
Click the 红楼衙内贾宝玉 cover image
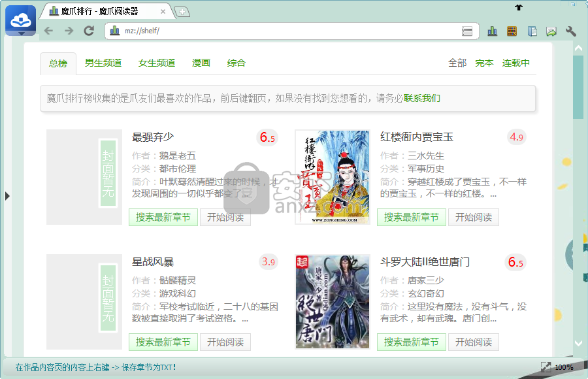(x=333, y=177)
